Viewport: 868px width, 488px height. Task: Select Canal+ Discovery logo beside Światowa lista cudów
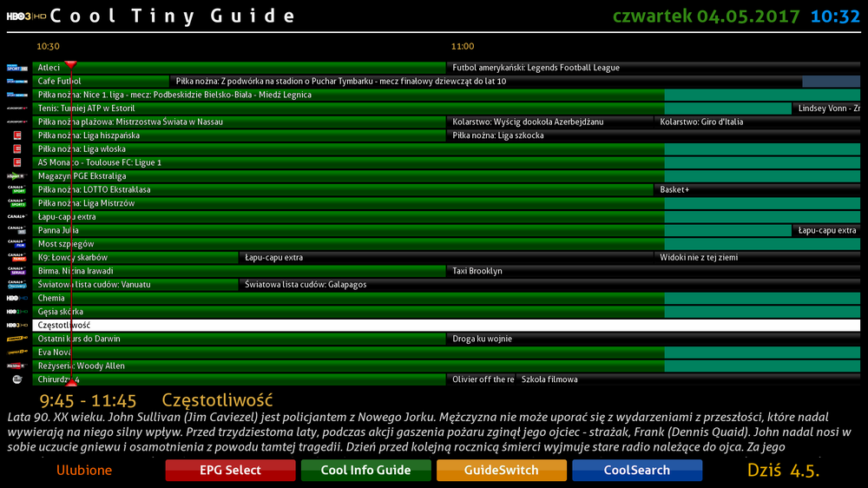click(x=17, y=285)
